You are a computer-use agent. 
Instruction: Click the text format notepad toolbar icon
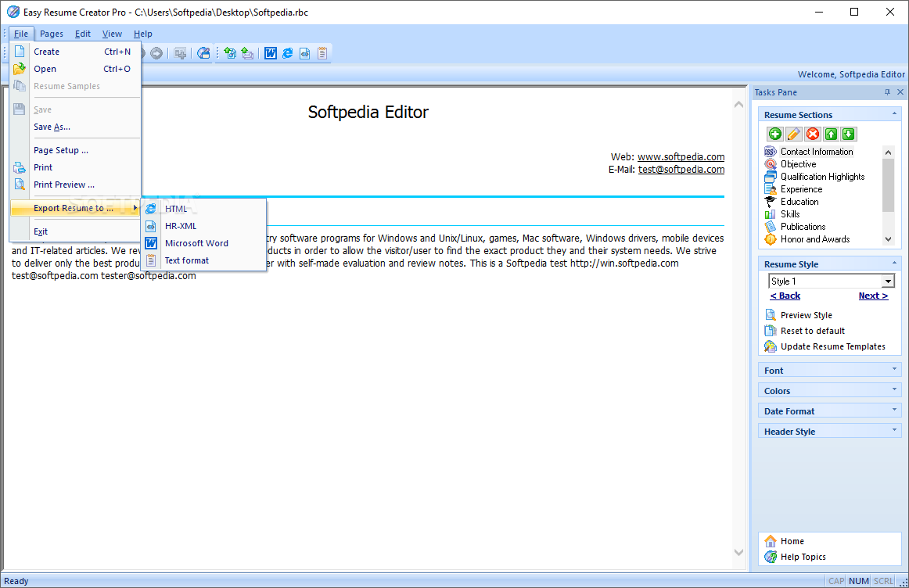[x=322, y=53]
